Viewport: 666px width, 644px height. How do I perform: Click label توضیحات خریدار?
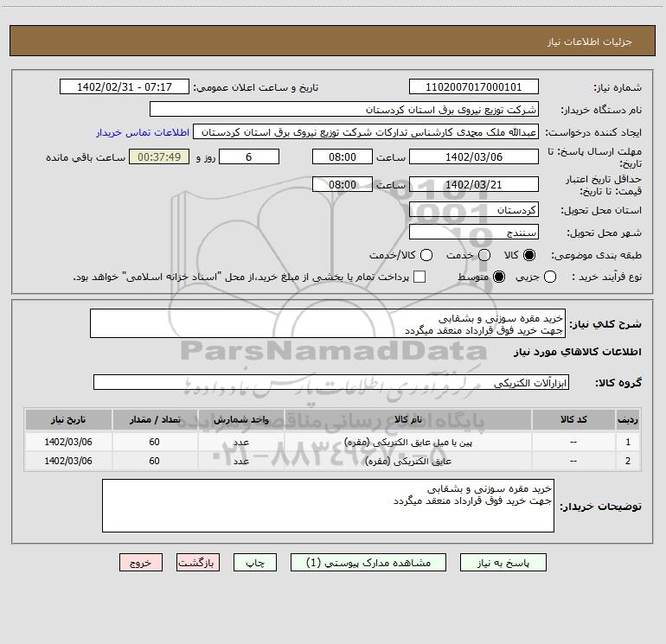(600, 507)
